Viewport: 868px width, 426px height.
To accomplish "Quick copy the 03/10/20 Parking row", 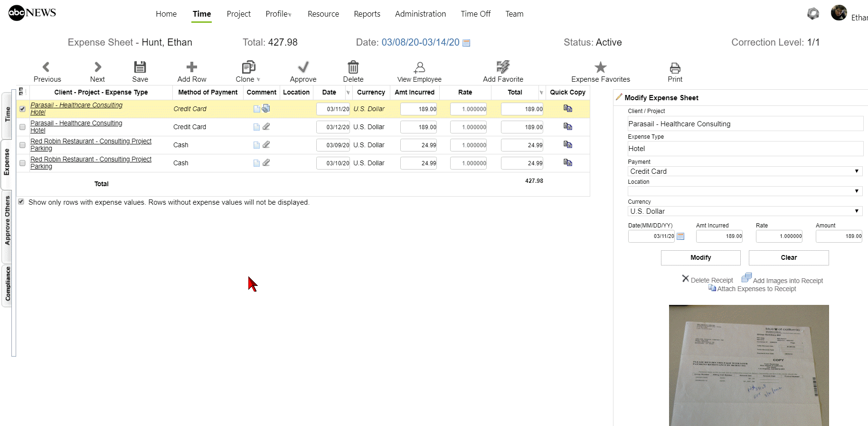I will tap(567, 162).
